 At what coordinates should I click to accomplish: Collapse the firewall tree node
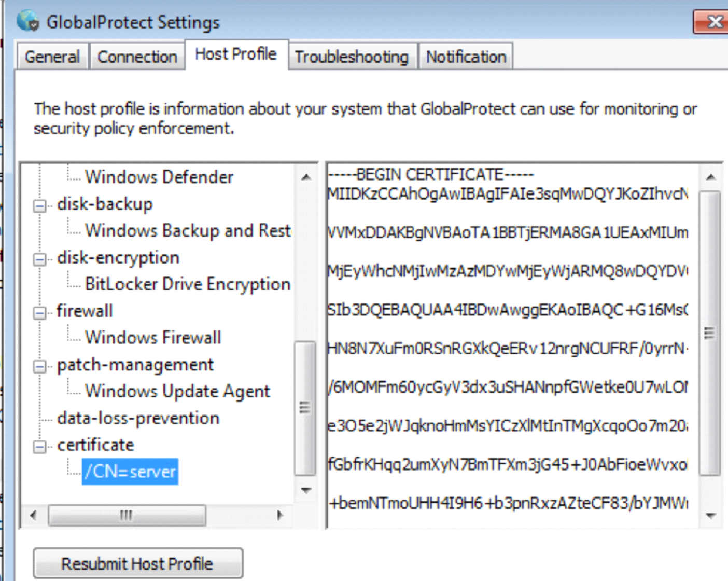[x=39, y=312]
